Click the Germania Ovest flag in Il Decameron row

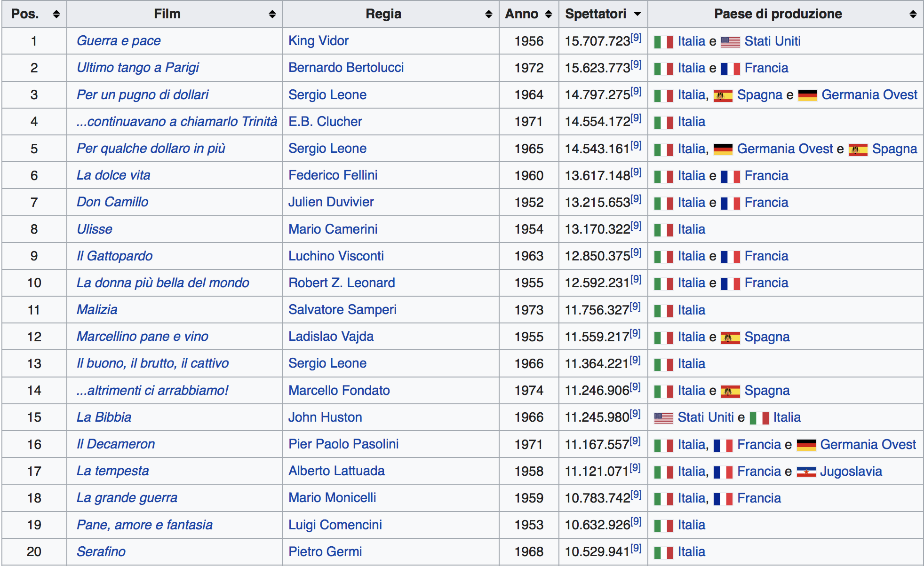tap(806, 445)
